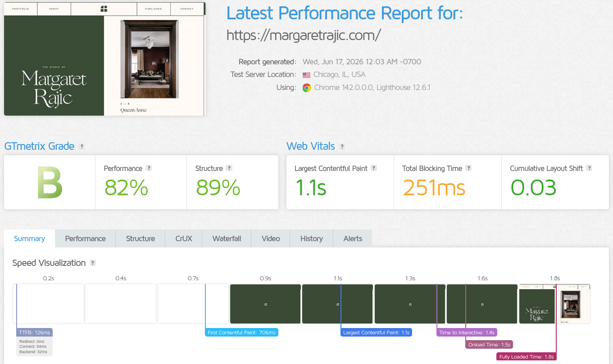Open help icon for Total Blocking Time

(x=468, y=168)
